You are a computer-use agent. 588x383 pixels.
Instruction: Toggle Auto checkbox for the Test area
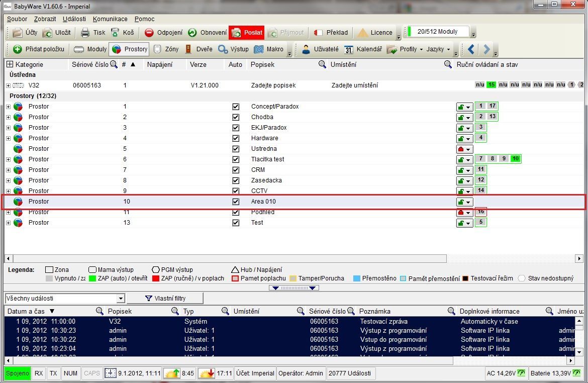tap(235, 223)
